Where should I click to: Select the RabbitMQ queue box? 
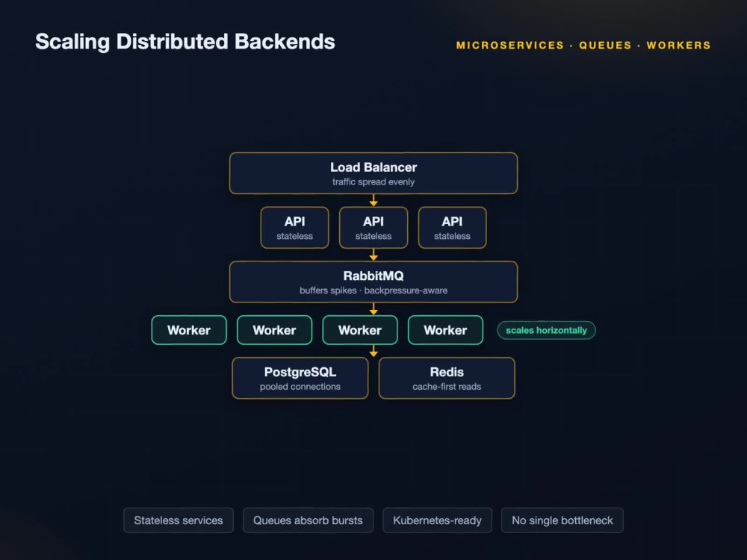(373, 282)
